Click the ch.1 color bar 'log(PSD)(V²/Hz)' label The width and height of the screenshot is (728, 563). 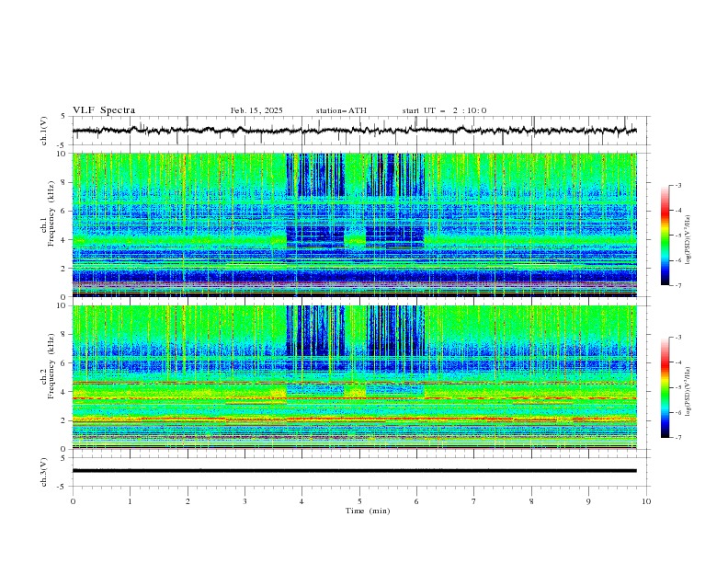pyautogui.click(x=688, y=240)
